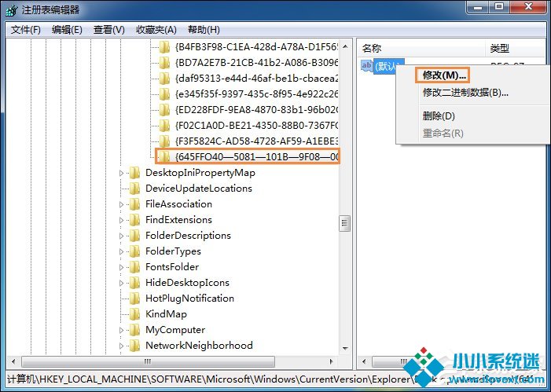This screenshot has width=551, height=392.
Task: Click the ab string value icon of (默认)
Action: tap(367, 66)
